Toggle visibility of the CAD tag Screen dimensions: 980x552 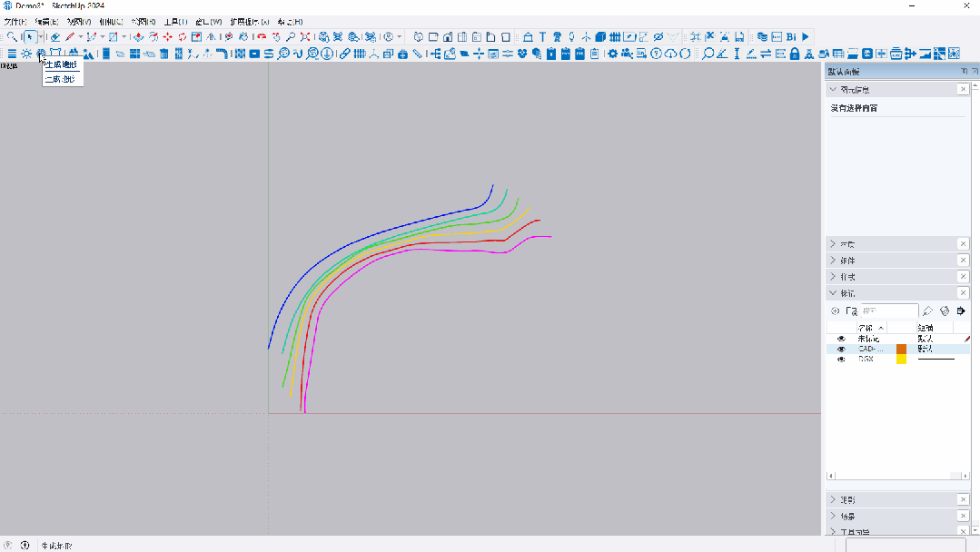(x=841, y=349)
